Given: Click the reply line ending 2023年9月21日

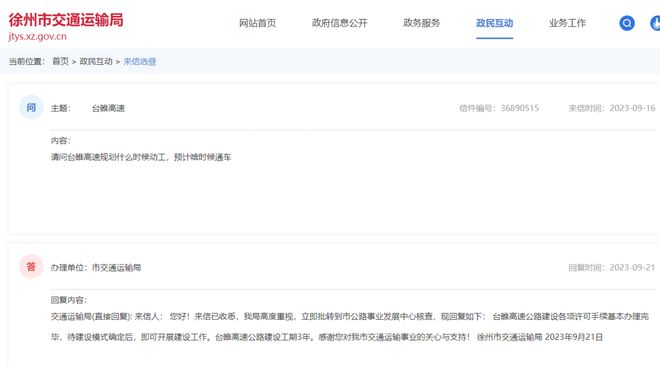Looking at the screenshot, I should point(327,337).
